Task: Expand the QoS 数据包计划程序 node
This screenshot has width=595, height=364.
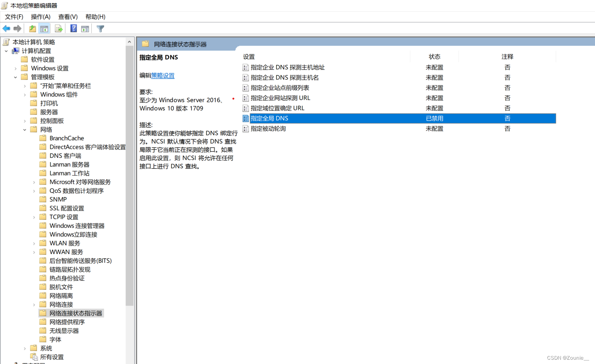Action: [34, 191]
